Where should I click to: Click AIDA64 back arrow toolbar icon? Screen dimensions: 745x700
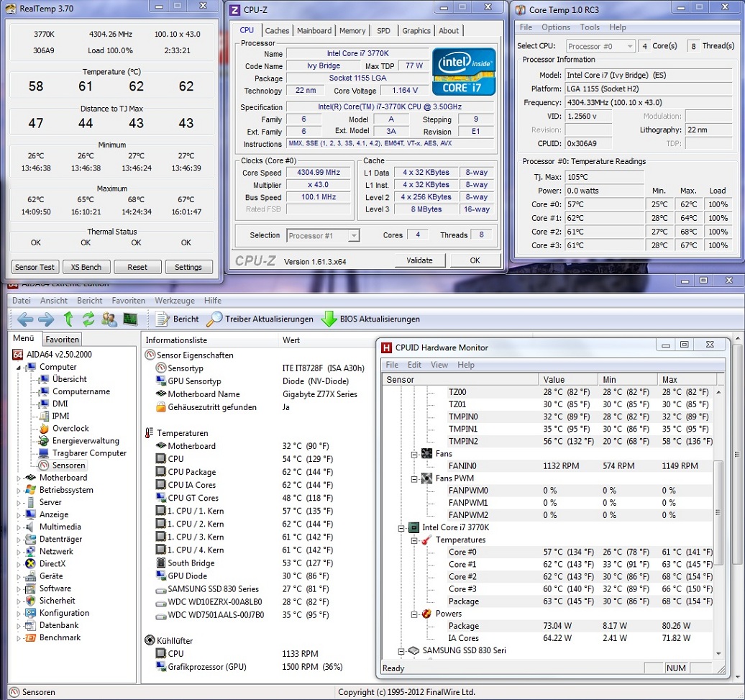click(25, 319)
